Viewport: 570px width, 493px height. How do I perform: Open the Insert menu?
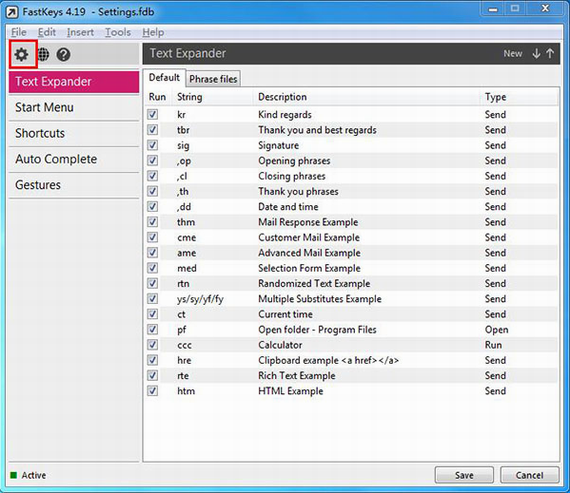coord(80,32)
